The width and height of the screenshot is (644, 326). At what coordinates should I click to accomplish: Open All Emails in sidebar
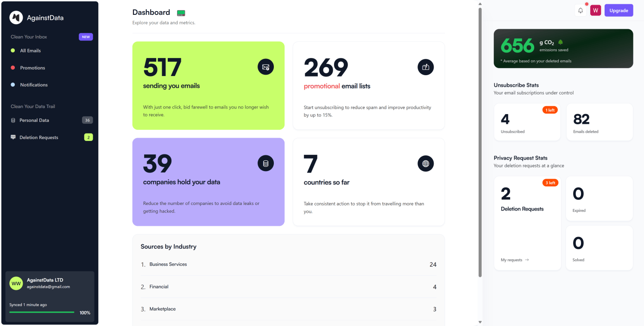point(30,51)
